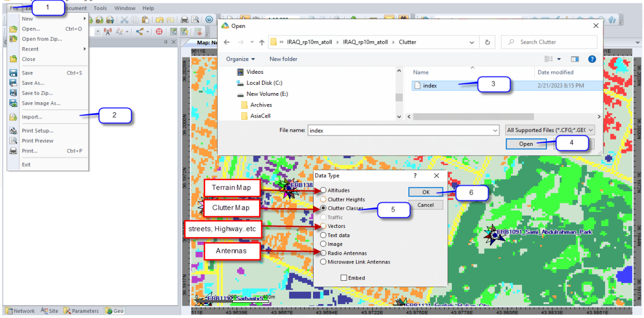The height and width of the screenshot is (318, 644).
Task: Click the Cut scissors toolbar icon
Action: 124,20
